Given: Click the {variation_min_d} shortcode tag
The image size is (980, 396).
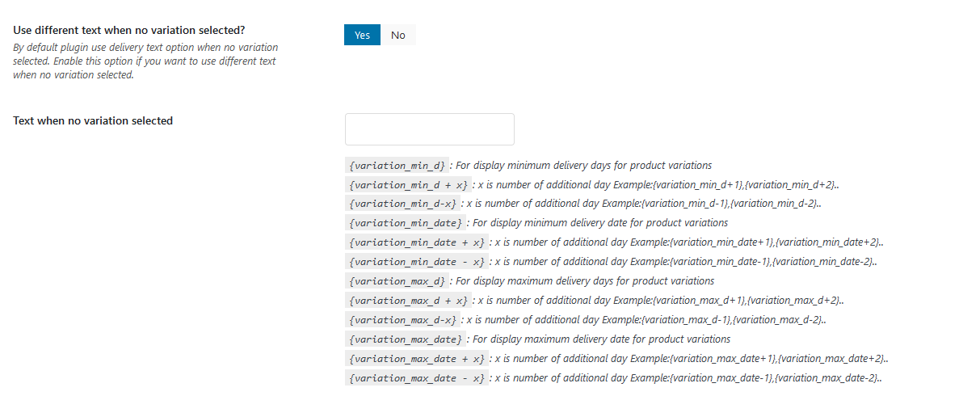Looking at the screenshot, I should point(397,165).
